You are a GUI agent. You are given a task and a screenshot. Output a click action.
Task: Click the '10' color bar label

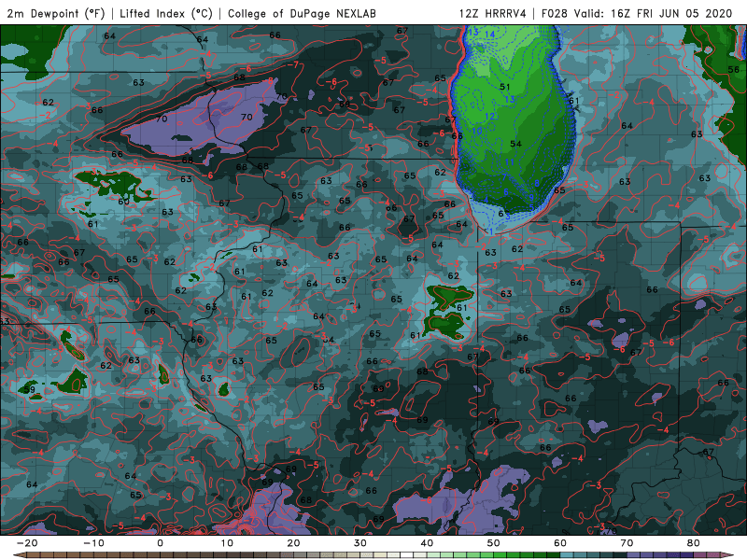[x=227, y=543]
